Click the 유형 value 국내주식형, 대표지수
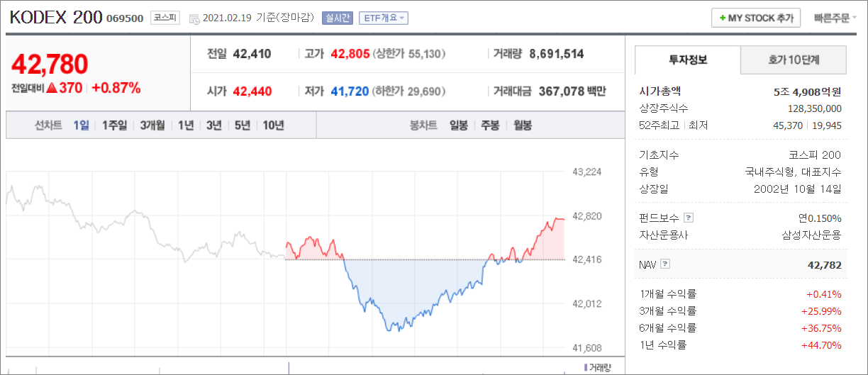Image resolution: width=868 pixels, height=375 pixels. click(x=794, y=172)
